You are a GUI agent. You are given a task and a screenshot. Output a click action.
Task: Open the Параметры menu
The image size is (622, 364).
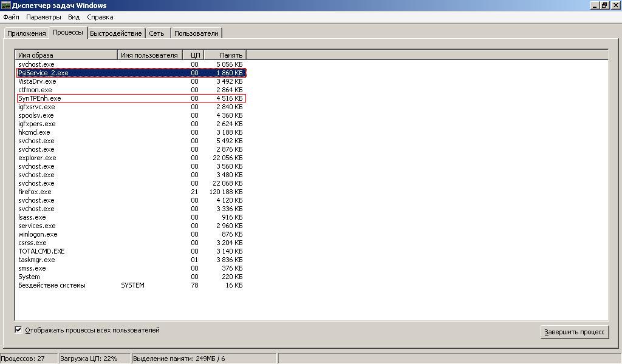pos(43,17)
